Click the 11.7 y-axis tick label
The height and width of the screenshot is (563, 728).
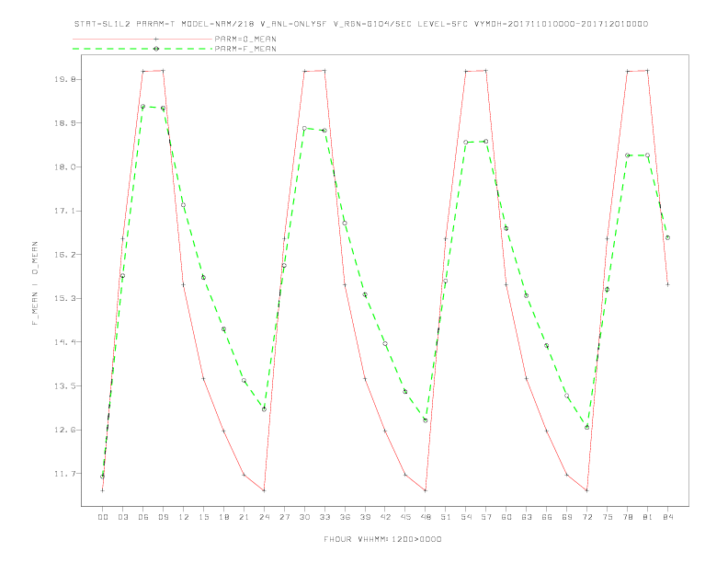pos(65,474)
